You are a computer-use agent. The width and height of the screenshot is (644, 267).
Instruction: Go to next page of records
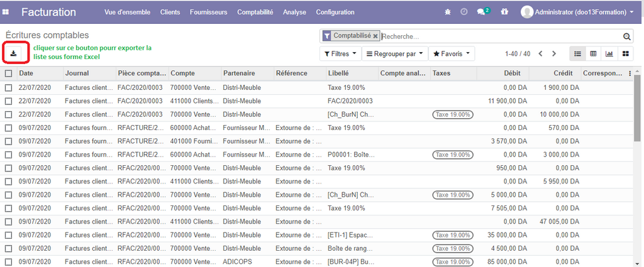point(553,54)
